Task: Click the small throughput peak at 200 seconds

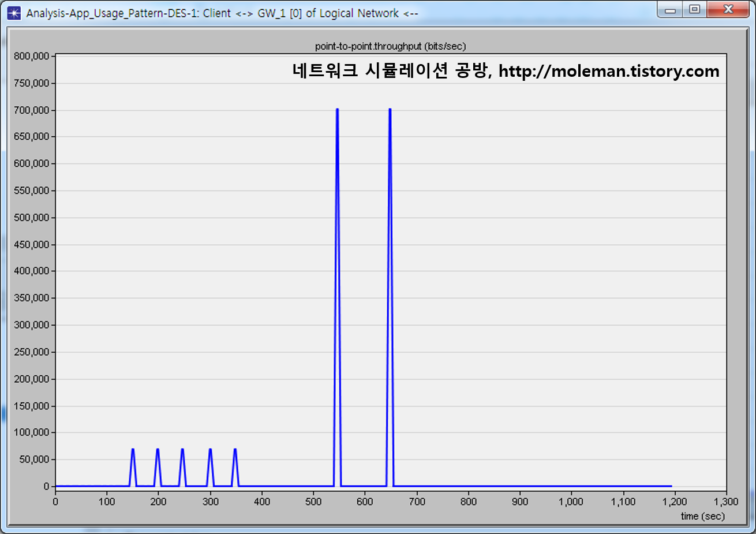Action: tap(158, 450)
